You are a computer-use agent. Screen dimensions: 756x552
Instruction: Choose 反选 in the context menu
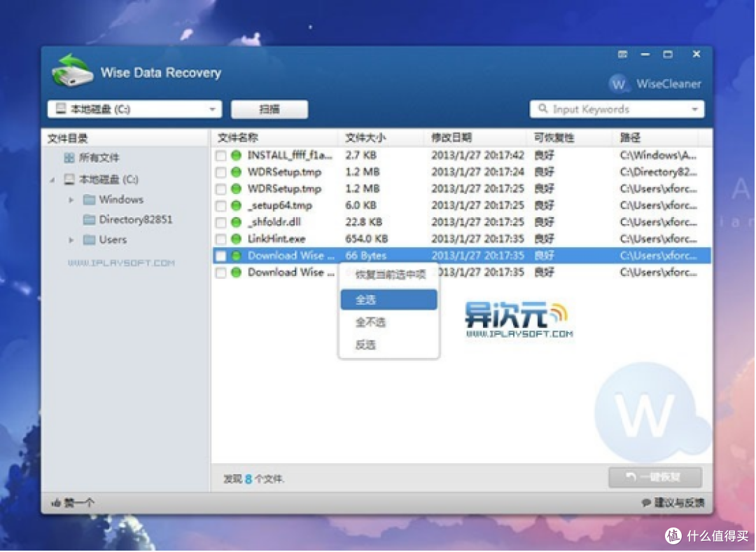click(388, 345)
